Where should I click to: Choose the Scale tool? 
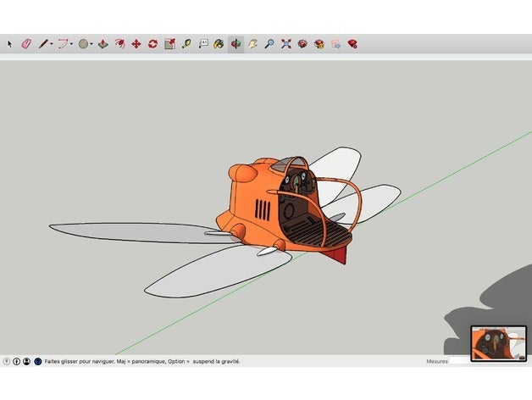point(169,43)
